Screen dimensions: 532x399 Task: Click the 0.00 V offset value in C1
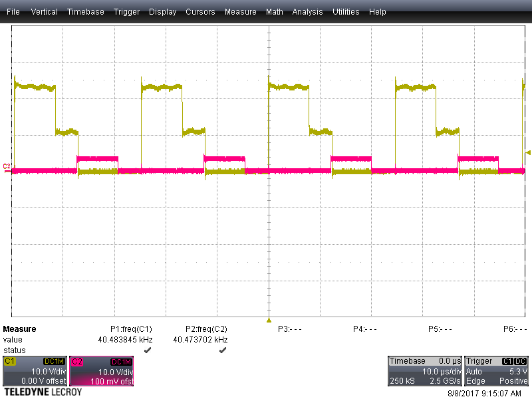pyautogui.click(x=44, y=381)
